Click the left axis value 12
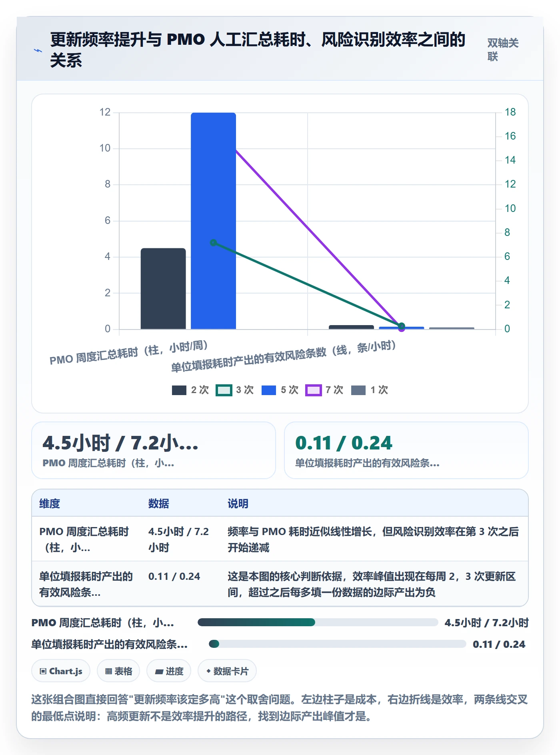Viewport: 560px width, 755px height. [x=105, y=112]
